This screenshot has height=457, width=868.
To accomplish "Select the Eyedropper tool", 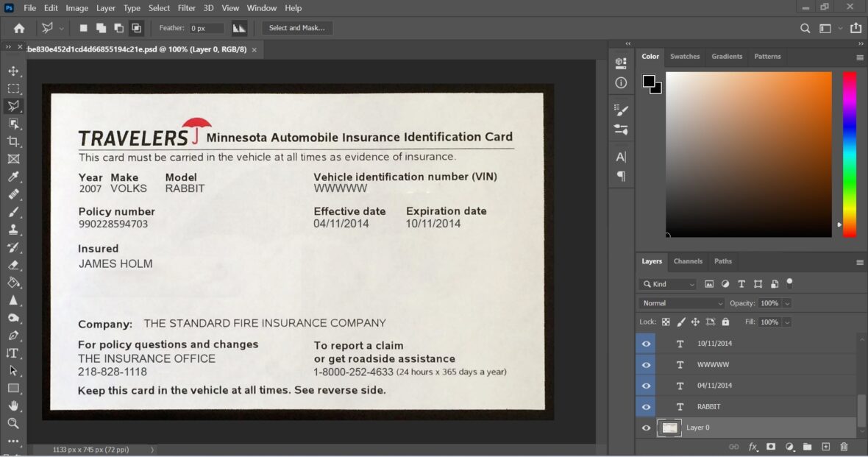I will [13, 177].
